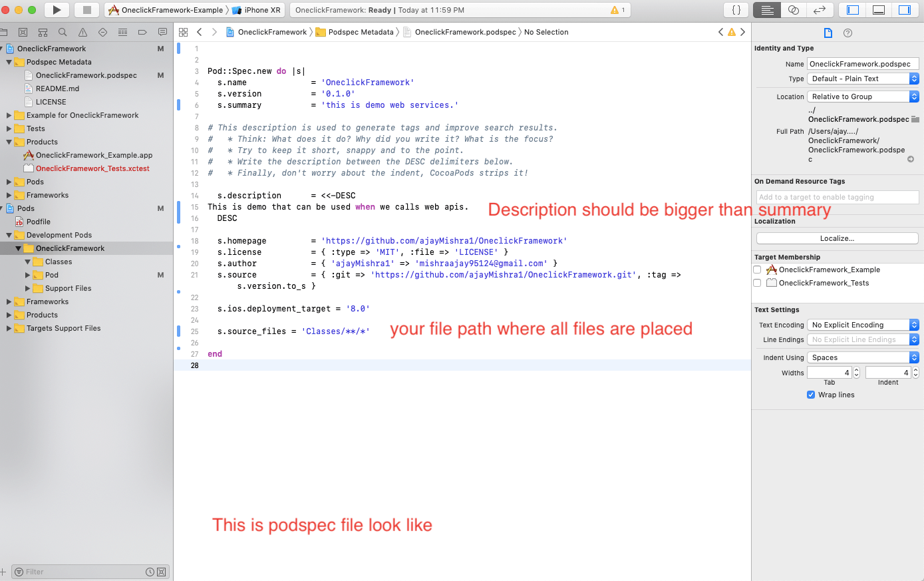
Task: Open the related items grid icon
Action: 183,32
